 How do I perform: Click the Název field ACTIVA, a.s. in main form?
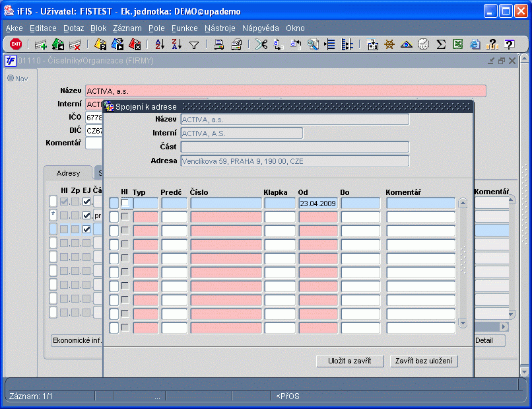pos(286,91)
